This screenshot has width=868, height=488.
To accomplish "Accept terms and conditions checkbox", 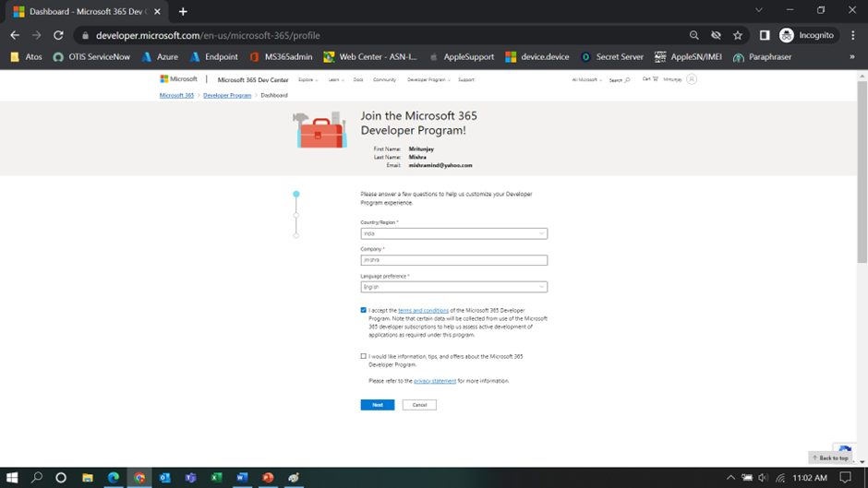I will coord(363,310).
